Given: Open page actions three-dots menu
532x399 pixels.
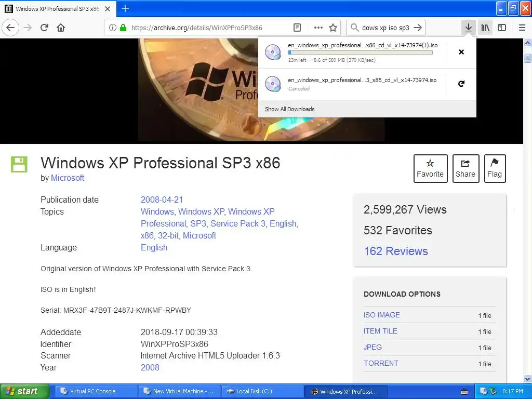Looking at the screenshot, I should click(318, 28).
